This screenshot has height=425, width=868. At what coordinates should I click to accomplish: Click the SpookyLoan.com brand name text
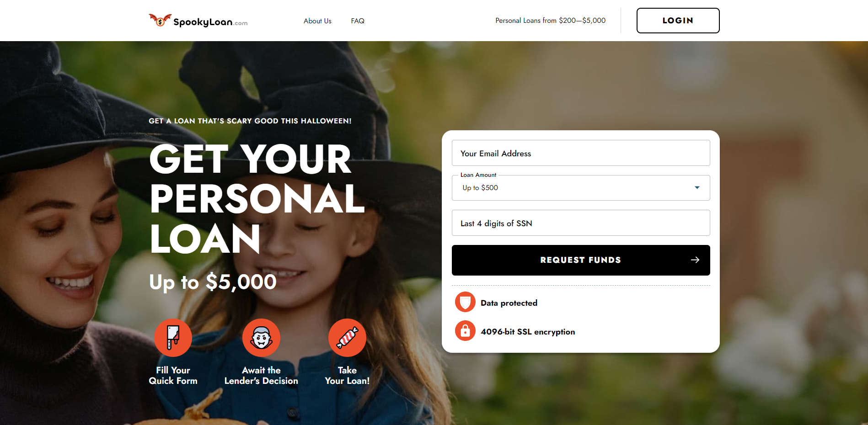[210, 22]
